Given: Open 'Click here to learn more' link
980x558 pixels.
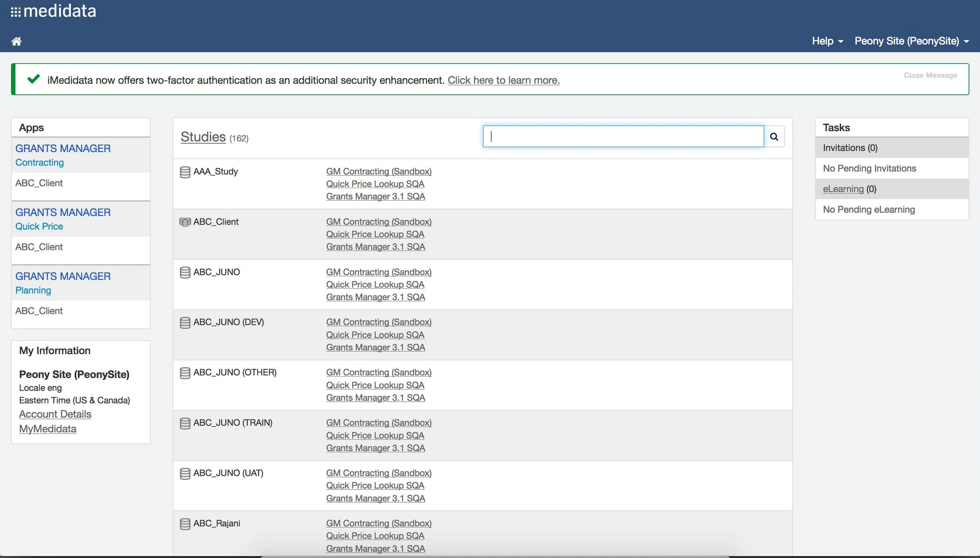Looking at the screenshot, I should pyautogui.click(x=503, y=80).
